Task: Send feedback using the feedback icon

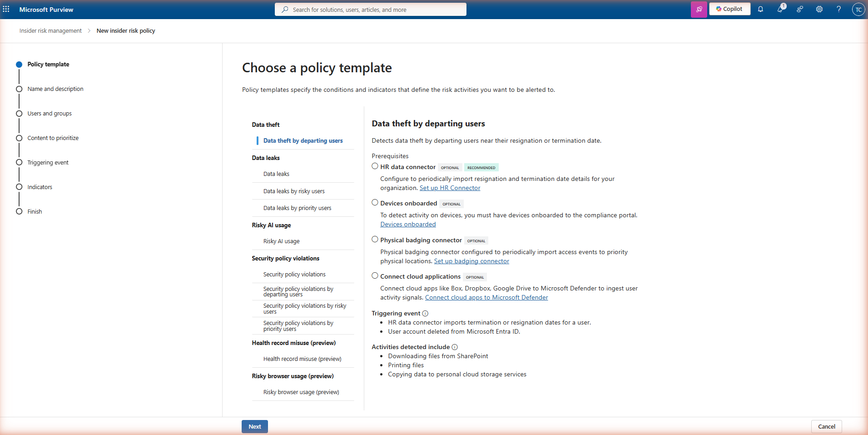Action: coord(800,9)
